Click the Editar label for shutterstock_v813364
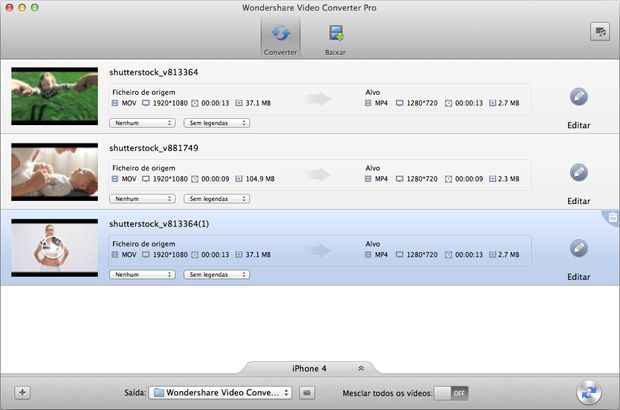Viewport: 620px width, 410px height. coord(578,125)
